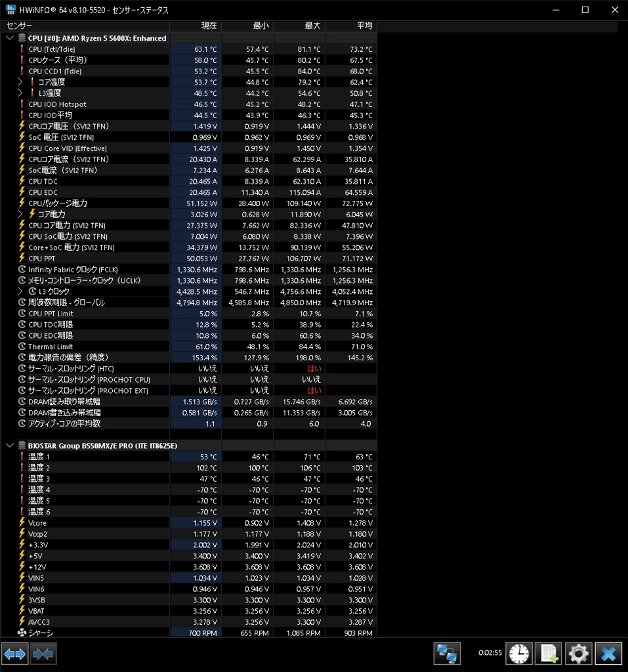
Task: Click lightning icon beside CPU PPT
Action: (x=22, y=259)
